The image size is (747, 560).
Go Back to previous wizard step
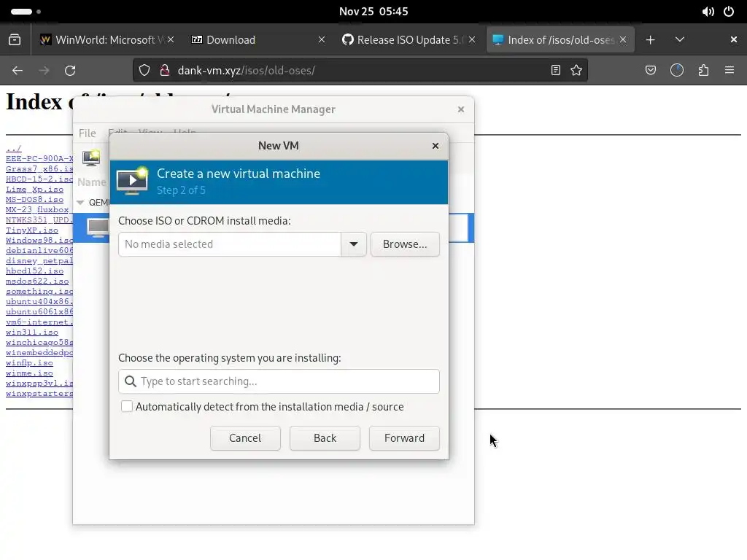[x=325, y=438]
